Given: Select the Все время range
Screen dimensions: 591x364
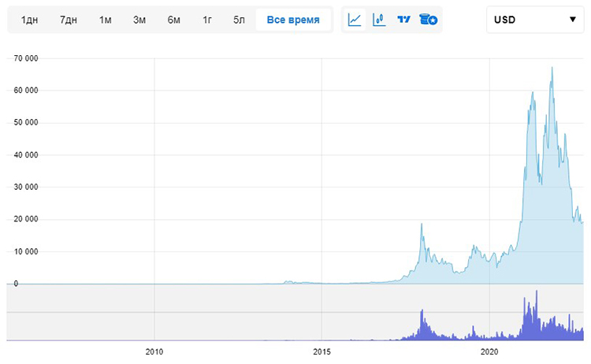Looking at the screenshot, I should pos(293,20).
